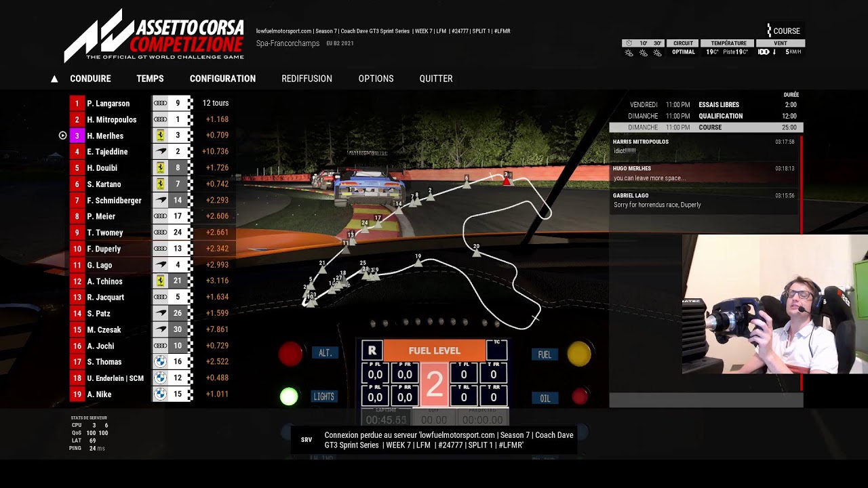Image resolution: width=868 pixels, height=488 pixels.
Task: Click the streamer webcam thumbnail
Action: click(x=775, y=304)
